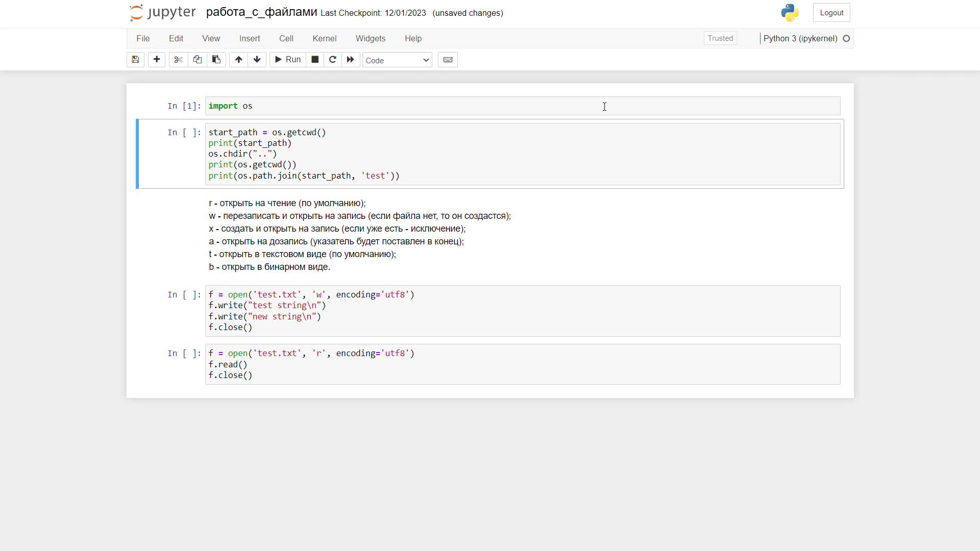Screen dimensions: 980x551
Task: Rename notebook via title работа_с_файлами
Action: (261, 12)
